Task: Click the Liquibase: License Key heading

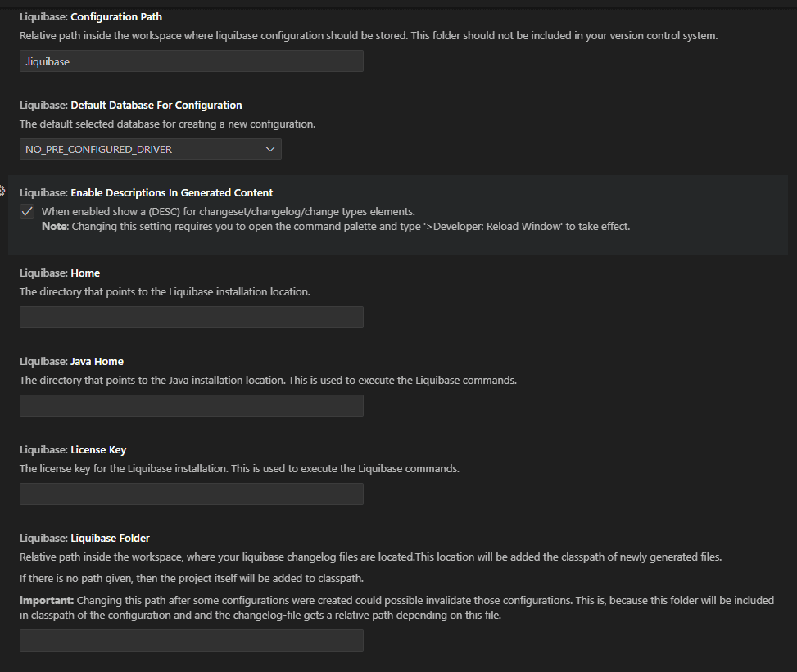Action: pos(75,449)
